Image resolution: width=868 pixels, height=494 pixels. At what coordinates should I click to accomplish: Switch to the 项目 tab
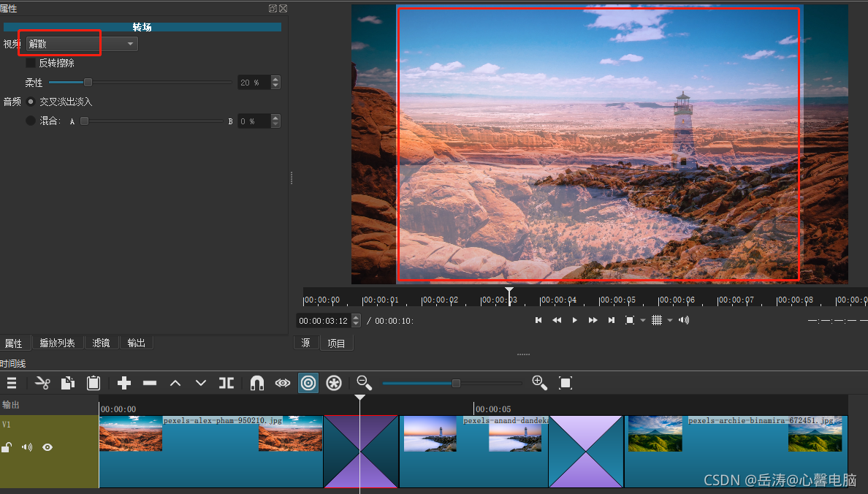click(x=337, y=343)
